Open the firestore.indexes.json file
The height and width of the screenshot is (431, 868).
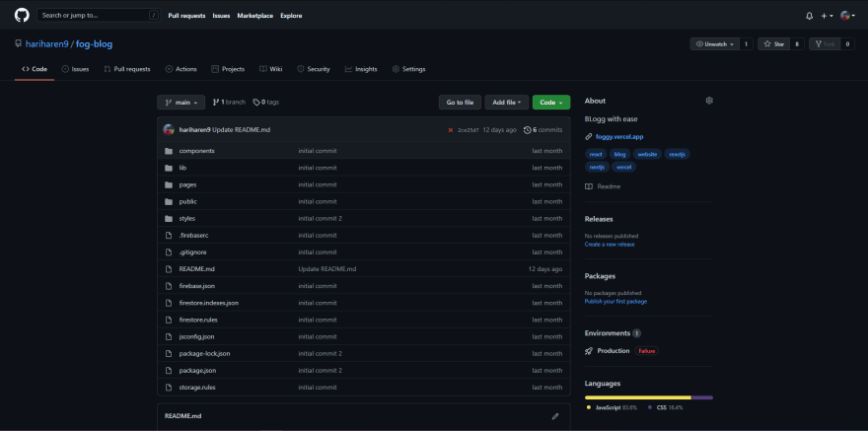point(209,303)
